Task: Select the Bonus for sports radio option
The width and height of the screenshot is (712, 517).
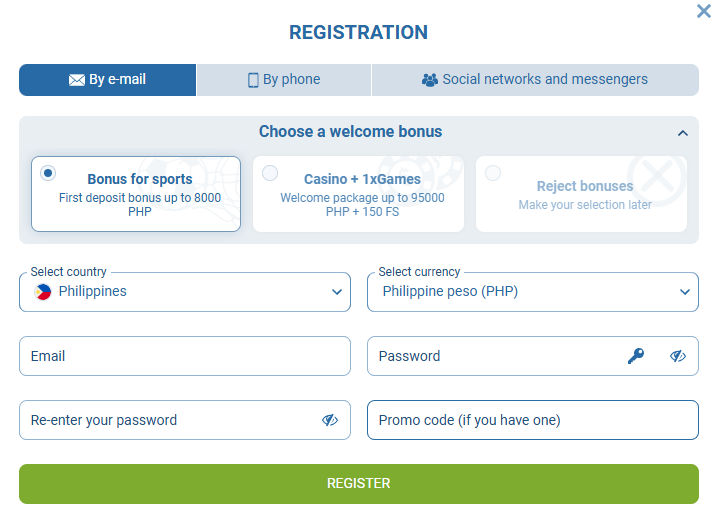Action: pyautogui.click(x=48, y=174)
